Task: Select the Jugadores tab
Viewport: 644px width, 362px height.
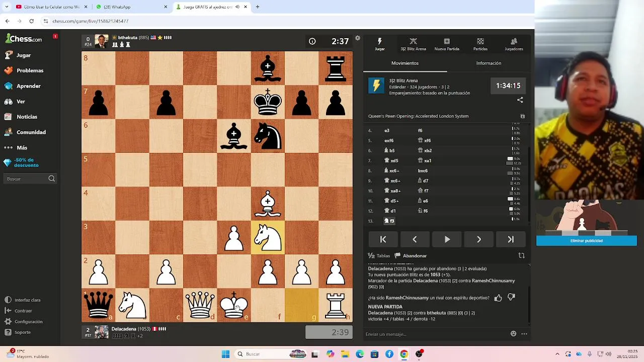Action: pyautogui.click(x=514, y=44)
